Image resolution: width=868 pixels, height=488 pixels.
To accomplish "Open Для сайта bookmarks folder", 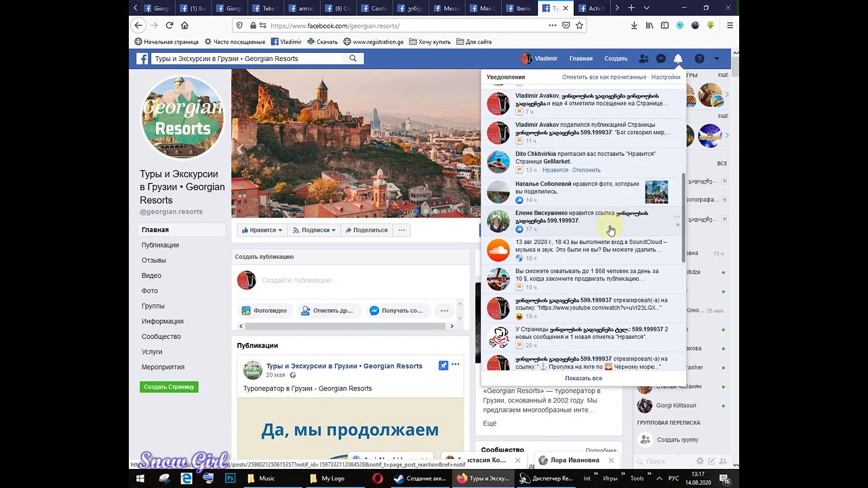I will click(474, 42).
